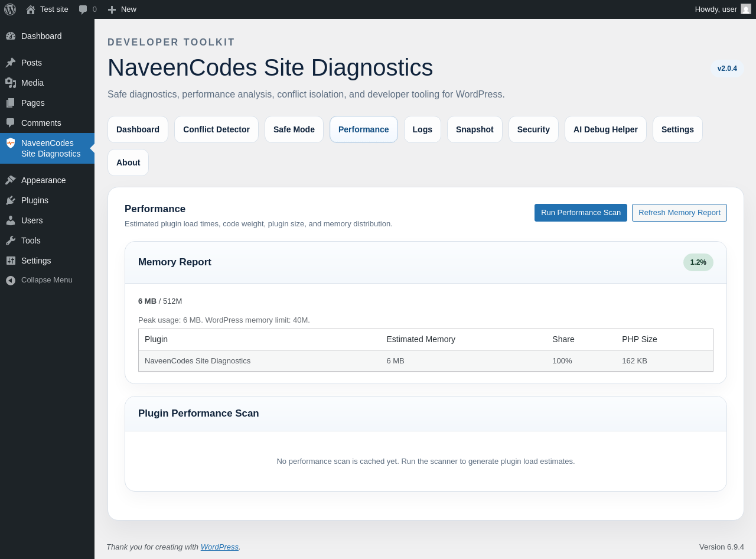Image resolution: width=756 pixels, height=559 pixels.
Task: Follow the WordPress footer link
Action: pos(219,547)
